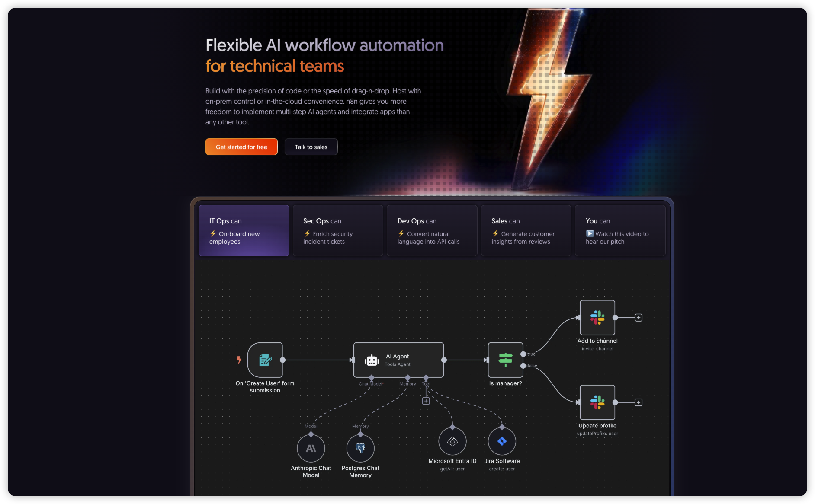Click the form trigger node icon

tap(265, 360)
